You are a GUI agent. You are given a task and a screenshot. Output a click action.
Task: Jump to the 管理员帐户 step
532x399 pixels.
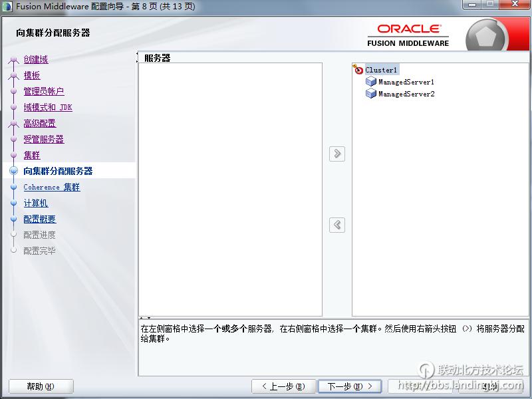coord(44,91)
